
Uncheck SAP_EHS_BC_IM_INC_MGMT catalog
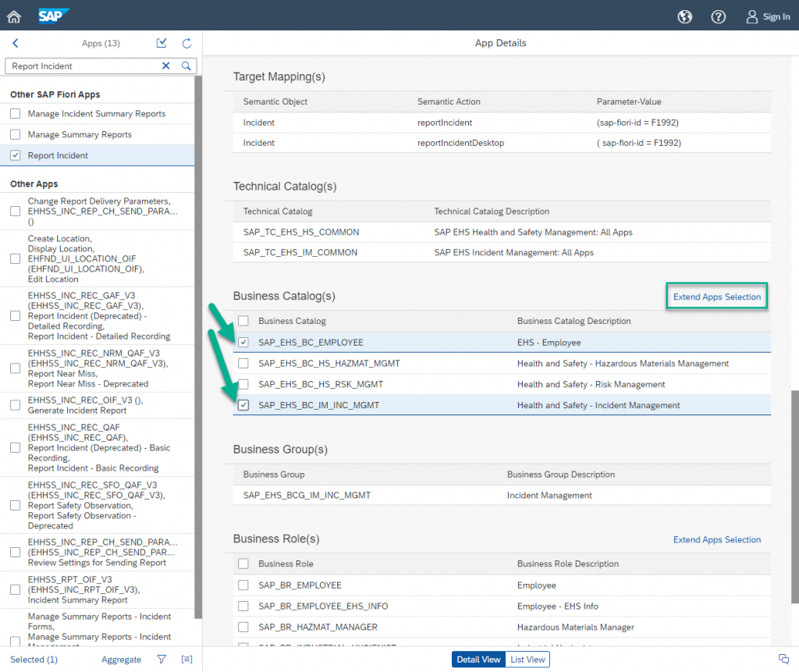243,405
